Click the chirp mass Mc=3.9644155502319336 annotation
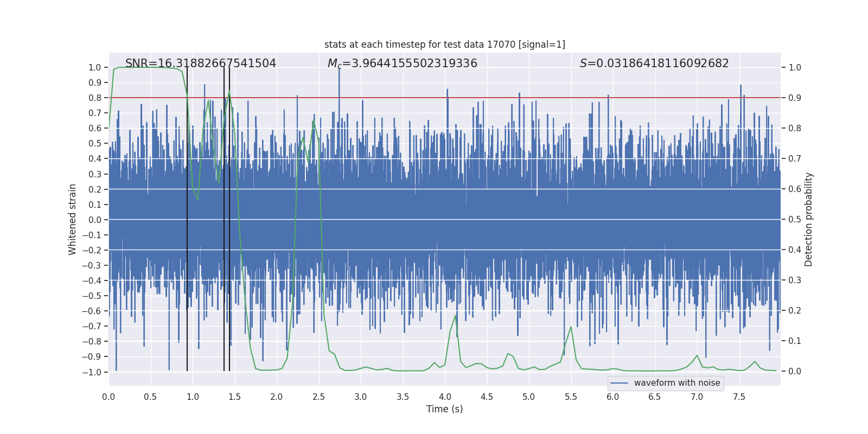 (403, 63)
